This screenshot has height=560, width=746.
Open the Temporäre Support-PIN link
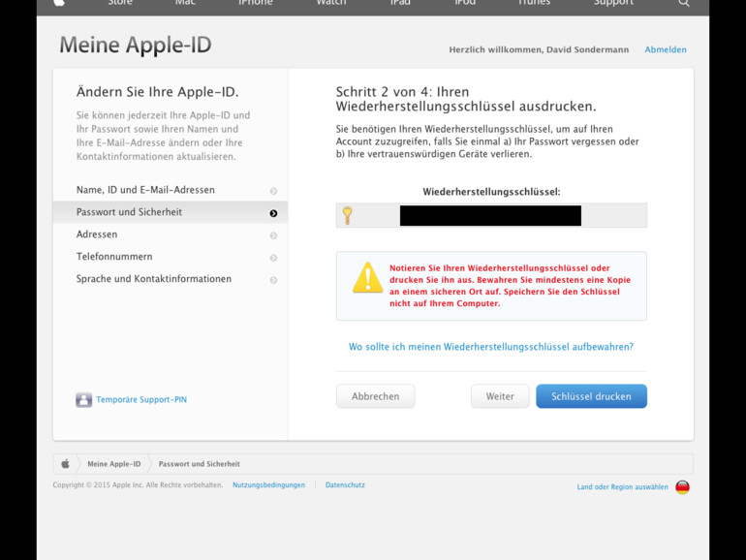(141, 400)
